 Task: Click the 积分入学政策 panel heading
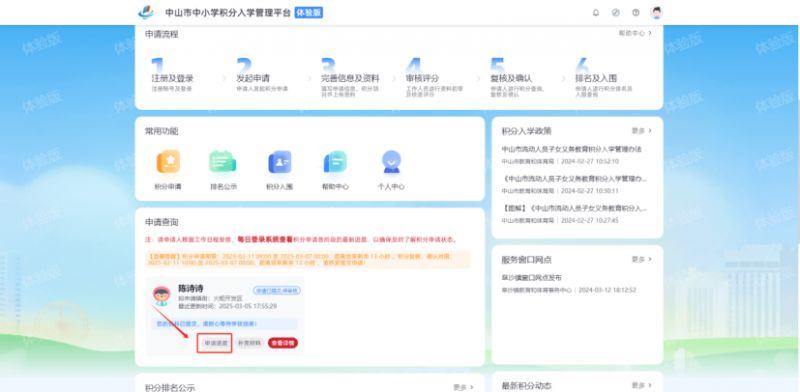[x=527, y=131]
